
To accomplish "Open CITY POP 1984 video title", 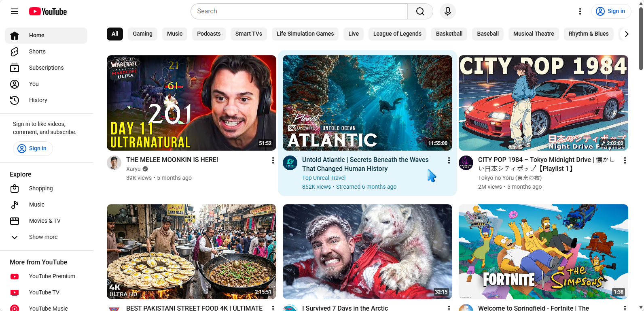I will tap(546, 164).
